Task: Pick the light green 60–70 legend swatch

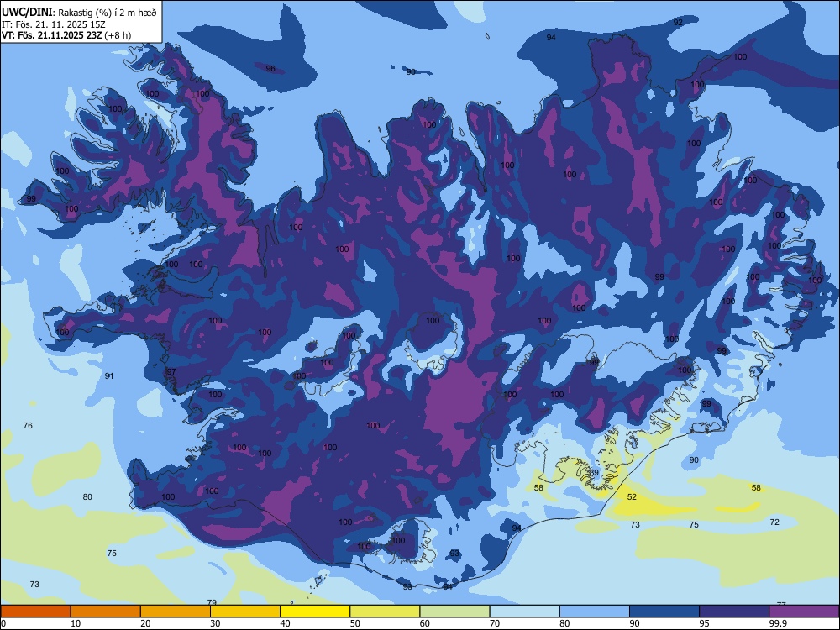Action: [454, 612]
